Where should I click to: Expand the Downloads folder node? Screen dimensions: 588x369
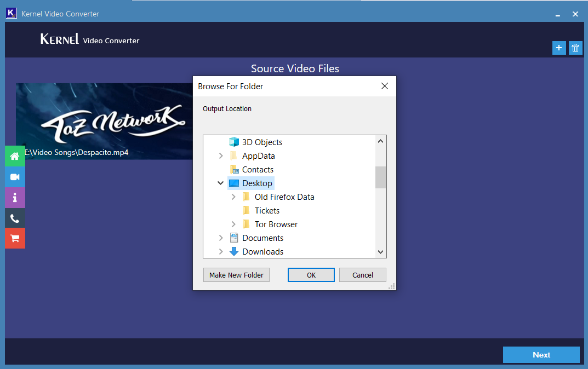pyautogui.click(x=221, y=251)
